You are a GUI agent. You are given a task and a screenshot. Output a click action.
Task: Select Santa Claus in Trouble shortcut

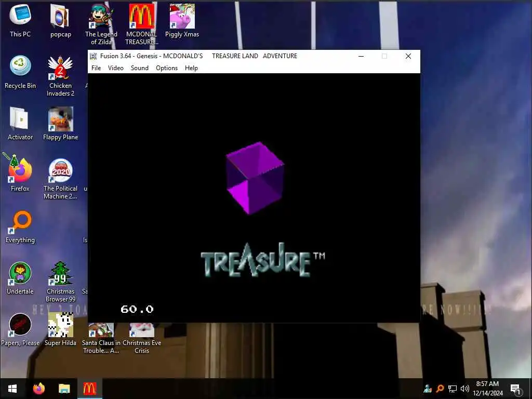(101, 338)
